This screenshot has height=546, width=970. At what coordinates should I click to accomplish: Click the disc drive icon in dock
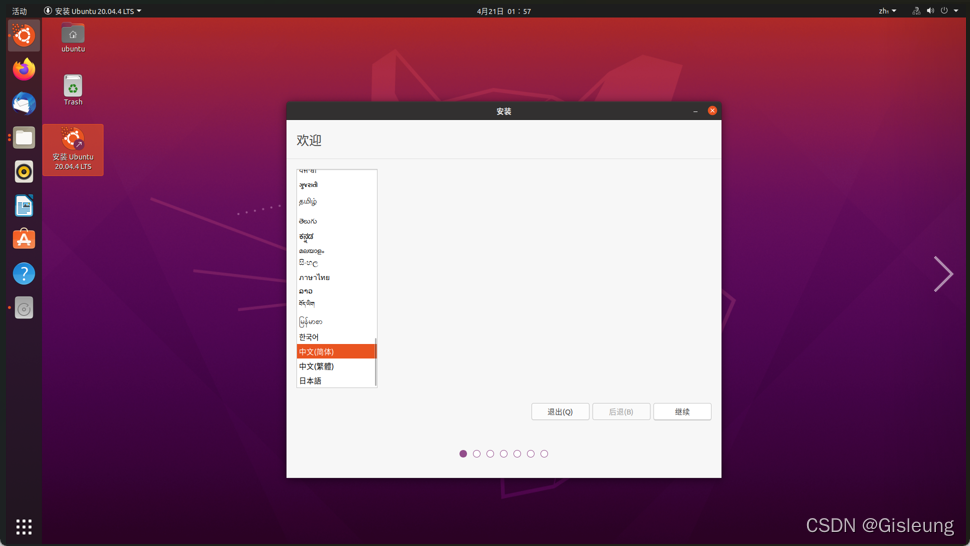pyautogui.click(x=24, y=308)
